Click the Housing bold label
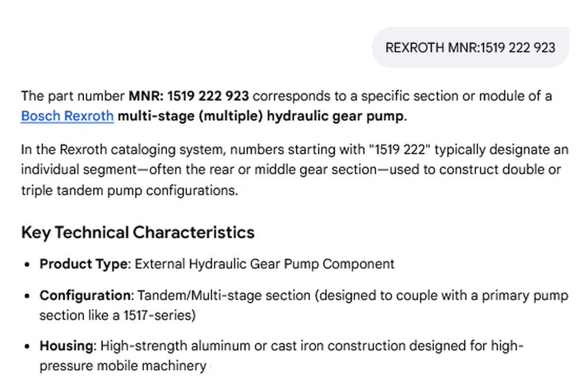Viewport: 588px width, 390px height. pyautogui.click(x=68, y=345)
